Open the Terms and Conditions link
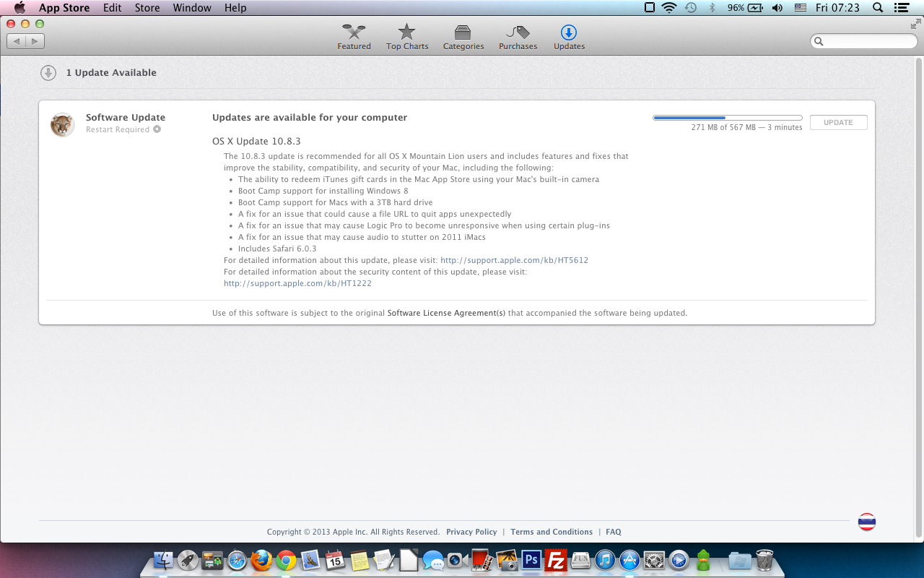 [552, 532]
